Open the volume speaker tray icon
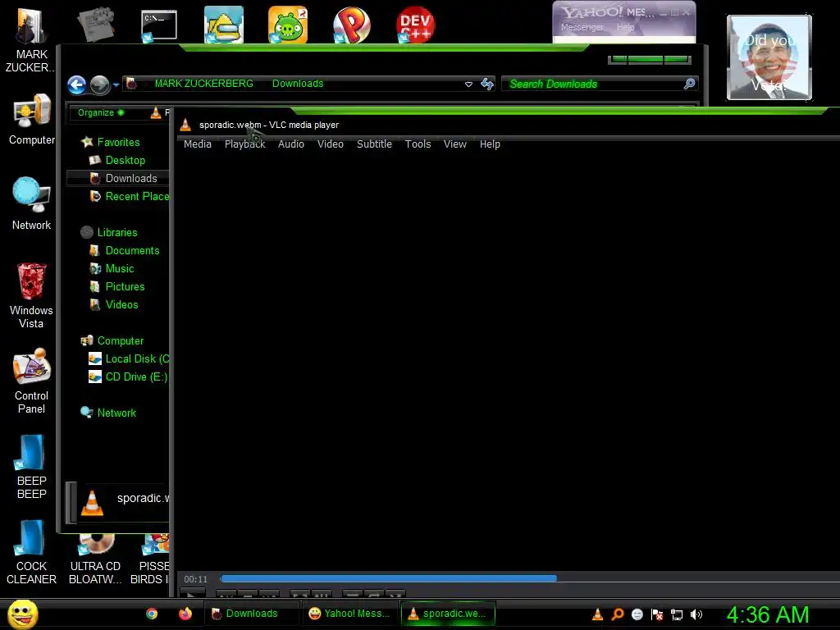The width and height of the screenshot is (840, 630). [696, 614]
